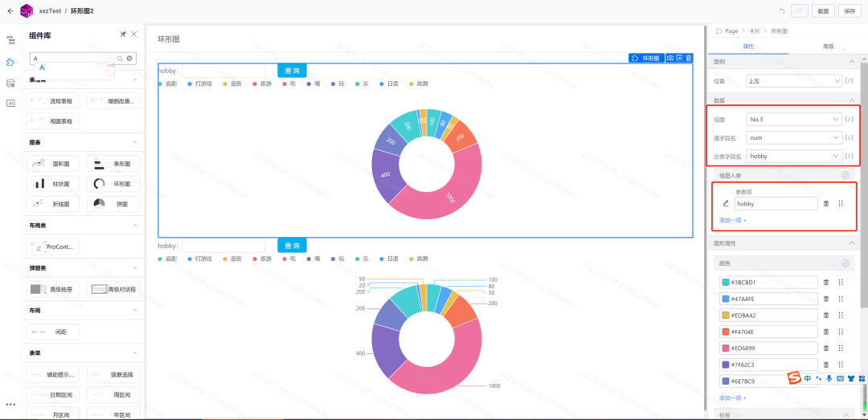The height and width of the screenshot is (420, 868).
Task: Open the 位置 dropdown showing 上左
Action: (x=794, y=81)
